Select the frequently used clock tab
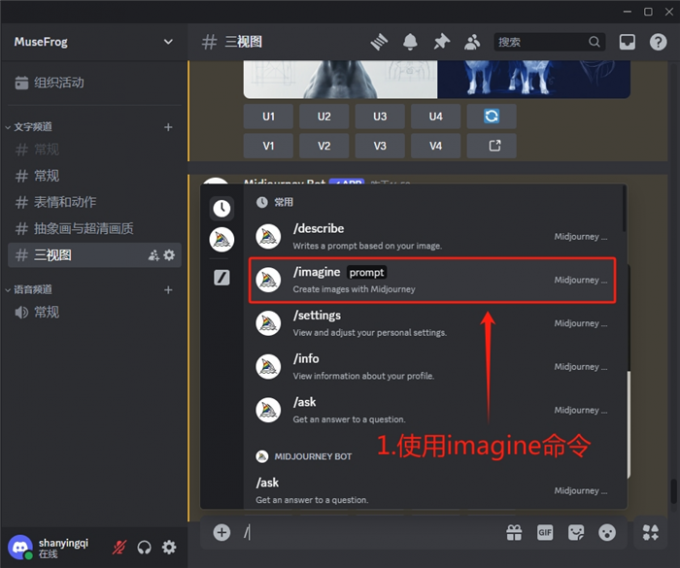This screenshot has width=680, height=568. pyautogui.click(x=222, y=208)
